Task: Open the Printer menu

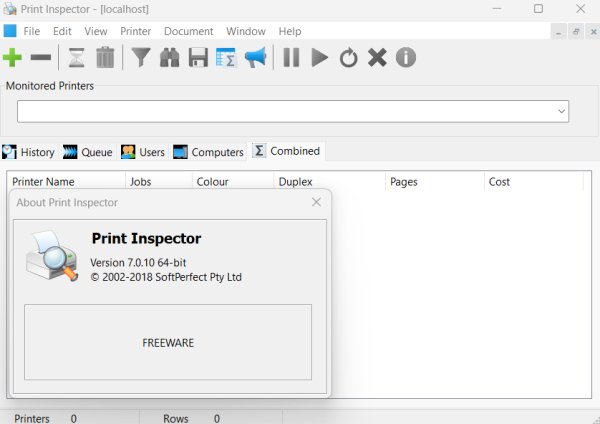Action: [135, 31]
